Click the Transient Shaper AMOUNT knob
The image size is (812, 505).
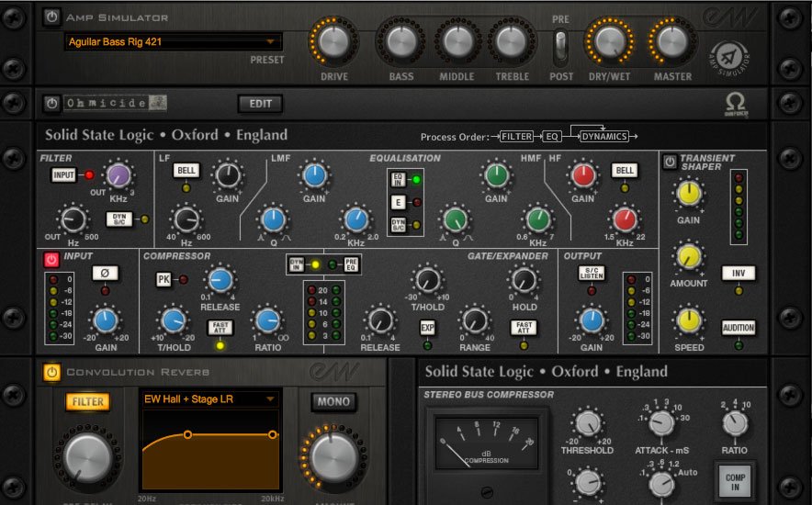(689, 256)
